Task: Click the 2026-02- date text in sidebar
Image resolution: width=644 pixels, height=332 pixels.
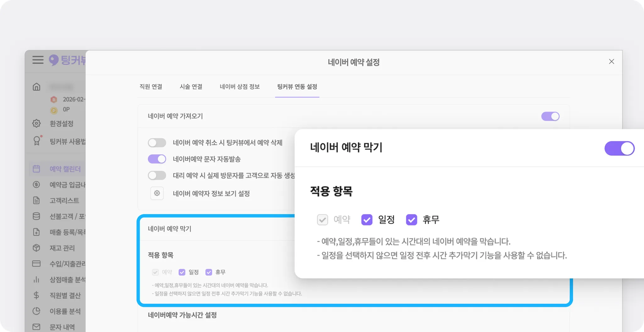Action: coord(74,99)
